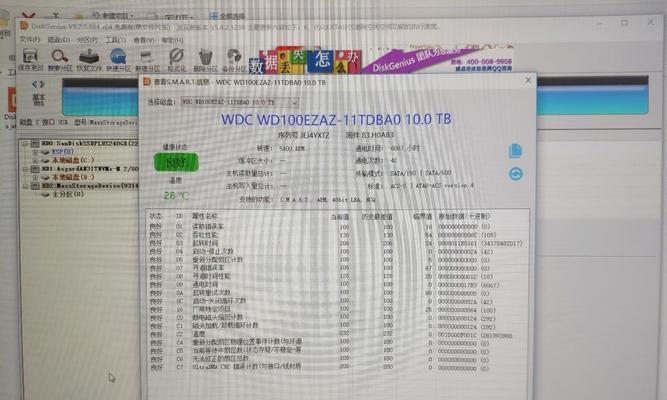Open the File (文件) menu
The width and height of the screenshot is (667, 400).
[x=30, y=40]
